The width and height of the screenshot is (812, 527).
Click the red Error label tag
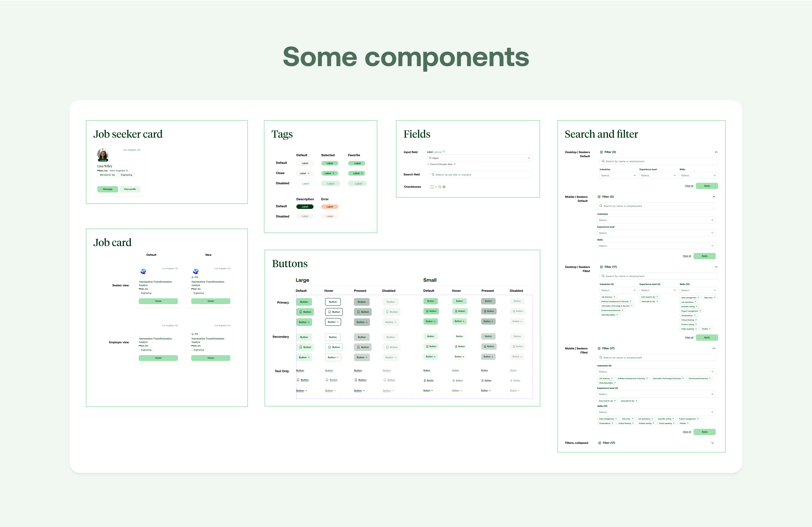[330, 207]
